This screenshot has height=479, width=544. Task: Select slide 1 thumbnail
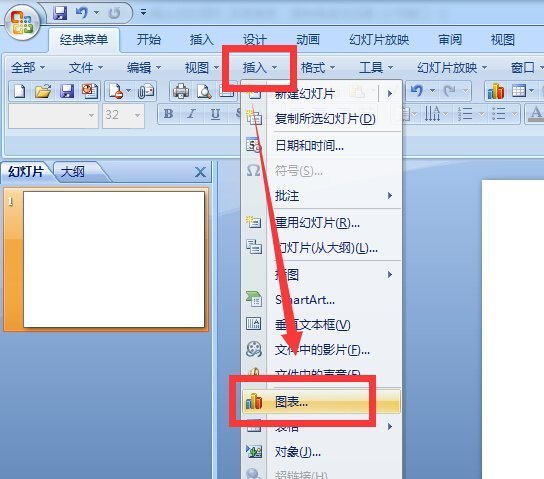114,259
